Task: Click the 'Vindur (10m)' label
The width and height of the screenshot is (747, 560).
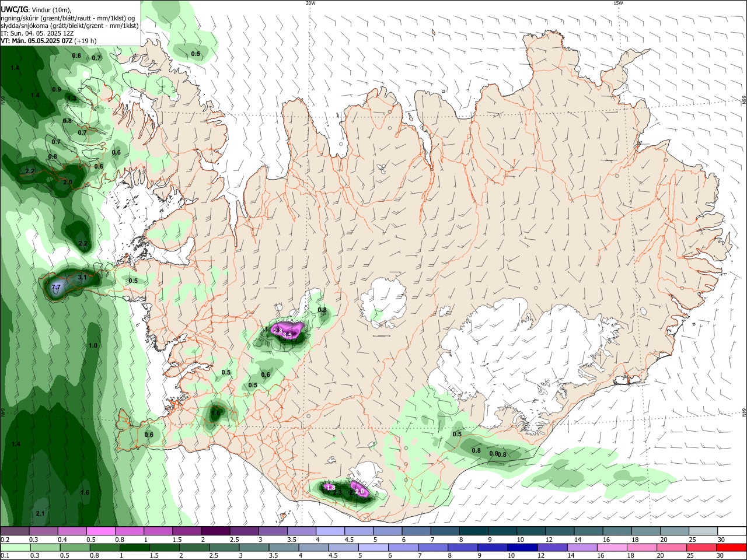Action: tap(51, 9)
